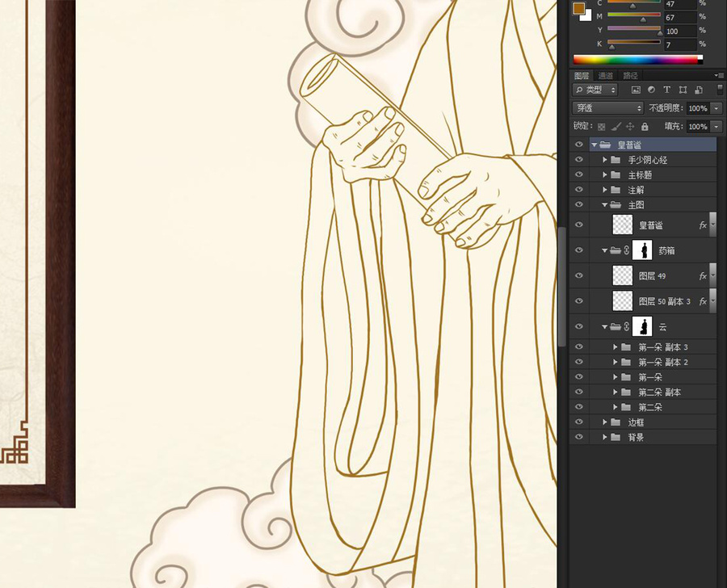Expand the 主标题 group
727x588 pixels.
604,174
